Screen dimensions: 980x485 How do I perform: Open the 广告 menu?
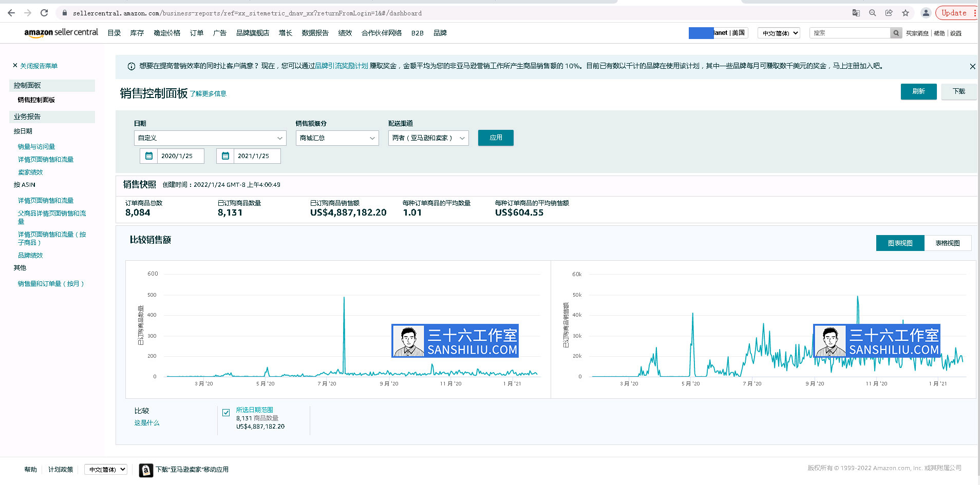[220, 33]
